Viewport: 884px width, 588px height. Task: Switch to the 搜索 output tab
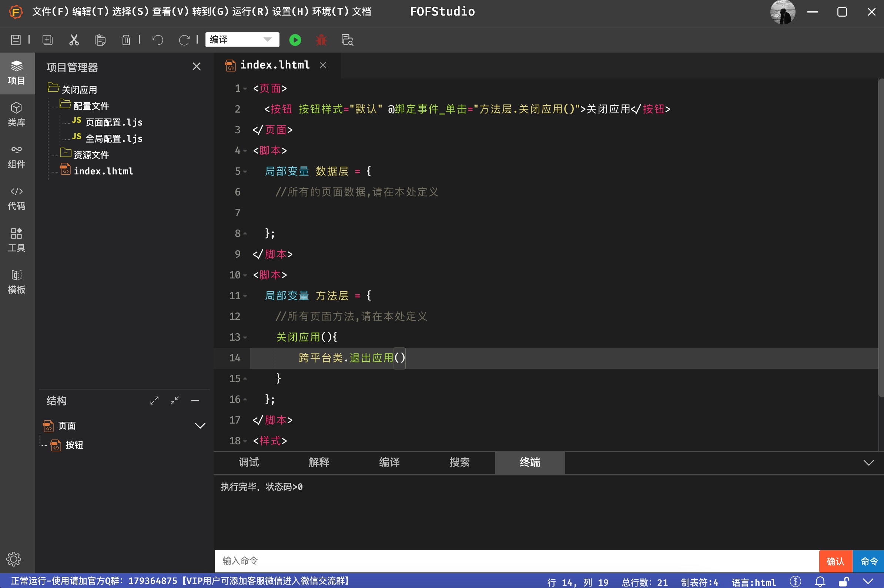pyautogui.click(x=459, y=462)
